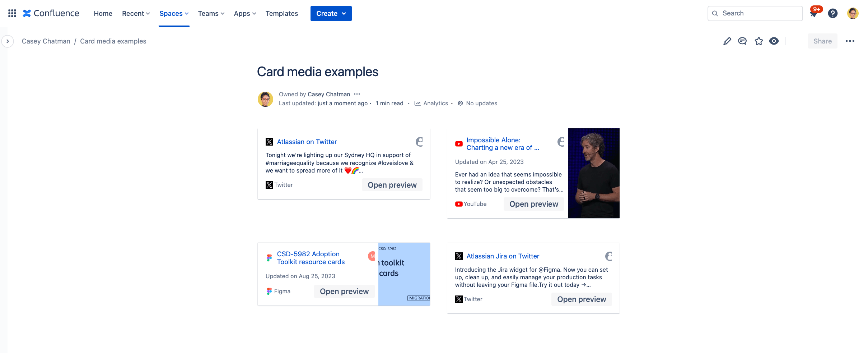Open the page more actions ellipsis
The width and height of the screenshot is (868, 353).
tap(850, 41)
